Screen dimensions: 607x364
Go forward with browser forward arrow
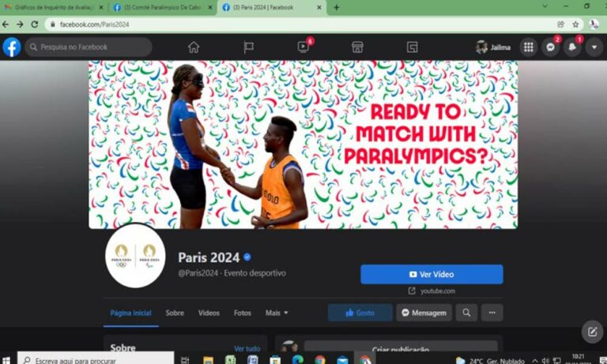20,24
